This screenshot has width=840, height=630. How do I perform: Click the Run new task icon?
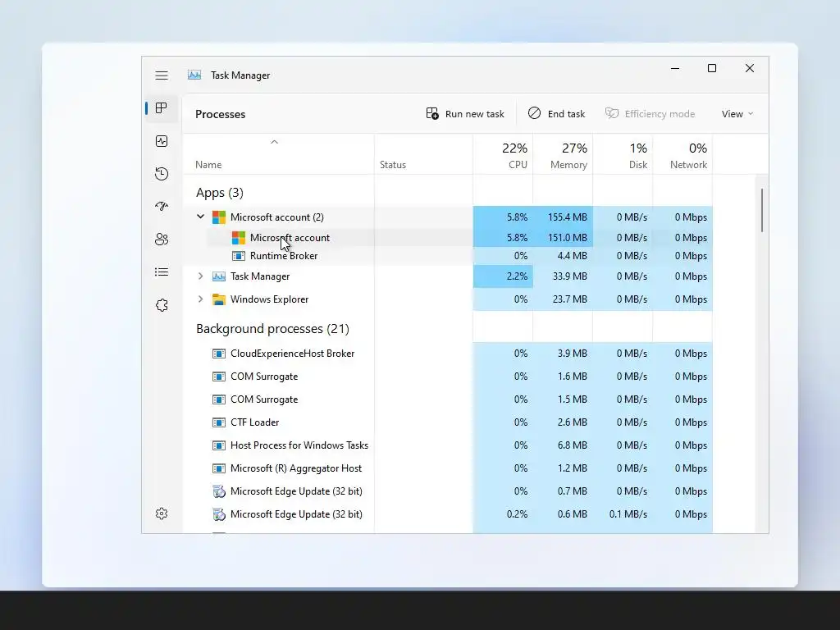[432, 113]
